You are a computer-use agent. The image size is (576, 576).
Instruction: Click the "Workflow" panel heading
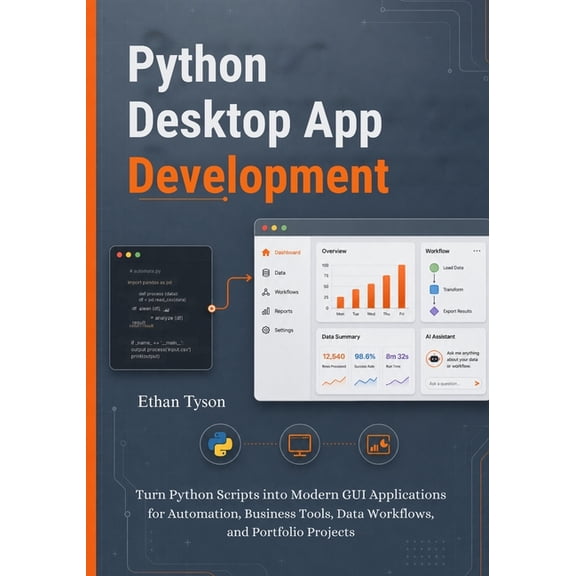pyautogui.click(x=437, y=251)
